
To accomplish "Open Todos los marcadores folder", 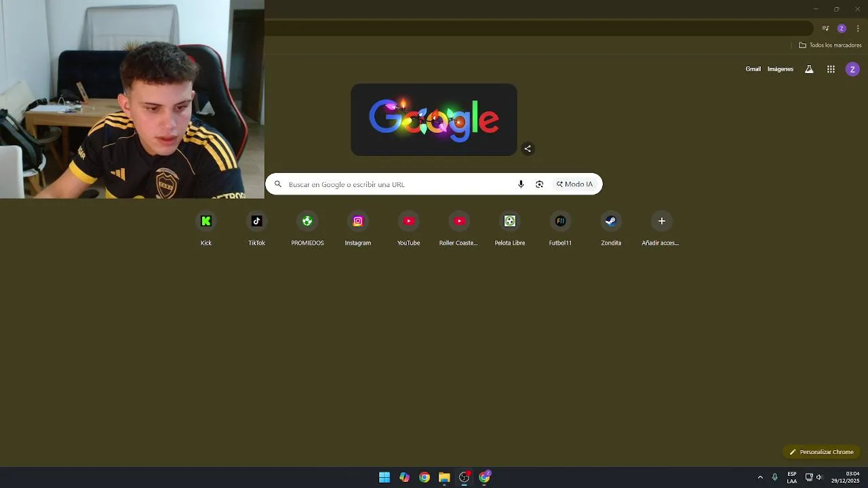I will pyautogui.click(x=830, y=45).
